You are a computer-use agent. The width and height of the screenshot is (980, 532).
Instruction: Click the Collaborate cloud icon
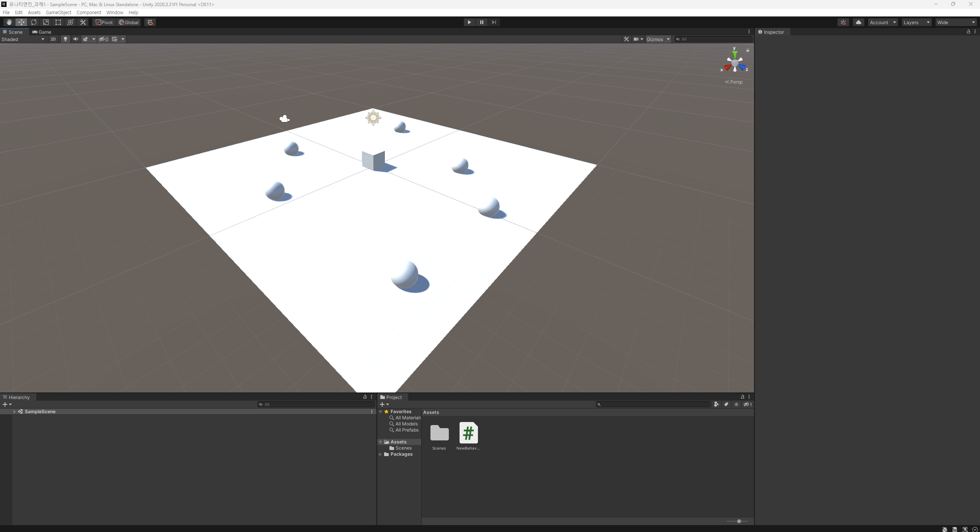point(858,22)
